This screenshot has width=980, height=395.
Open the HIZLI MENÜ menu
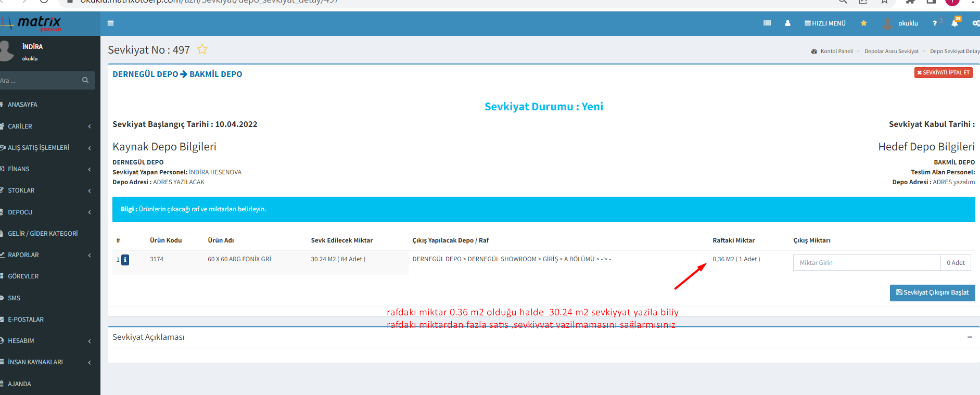825,23
